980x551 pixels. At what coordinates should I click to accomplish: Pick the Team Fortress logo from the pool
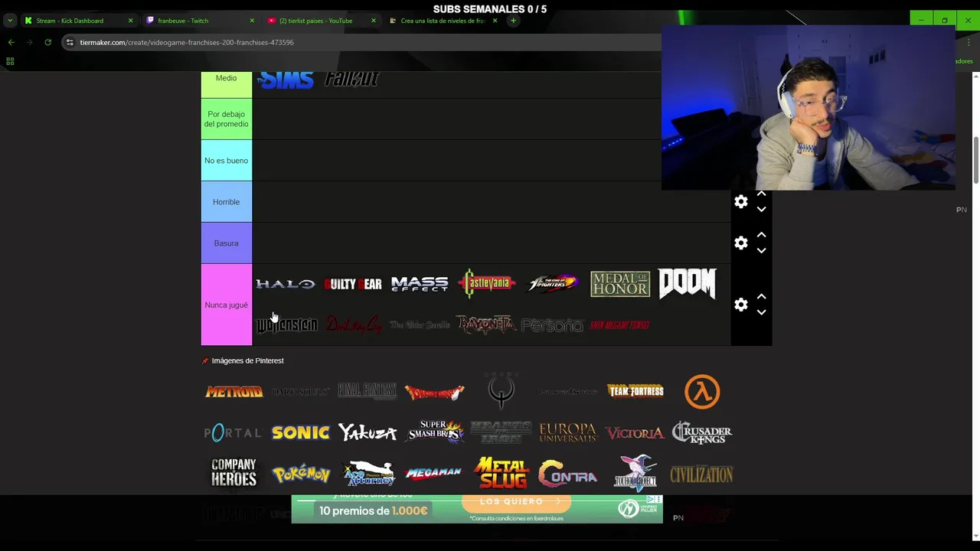coord(635,392)
